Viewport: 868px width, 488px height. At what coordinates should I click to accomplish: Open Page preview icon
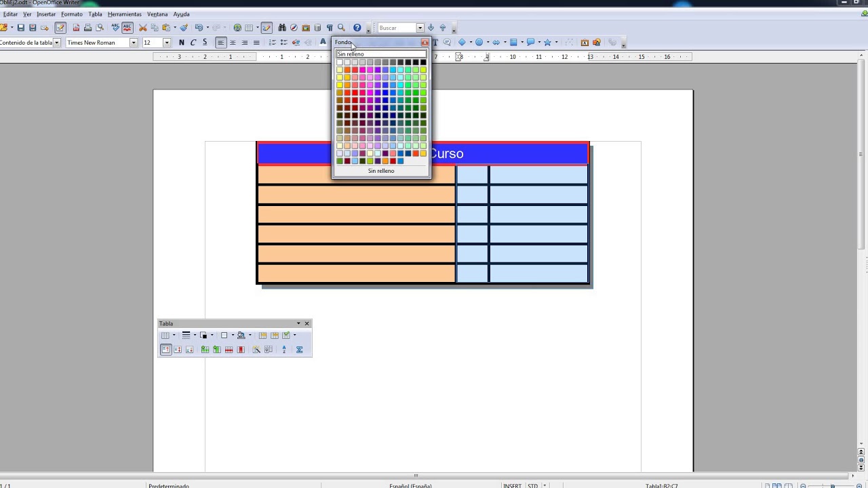100,28
